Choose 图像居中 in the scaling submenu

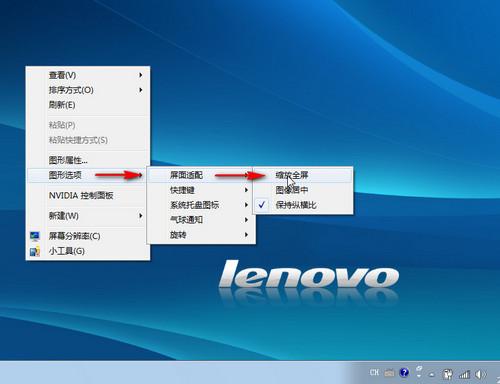point(303,190)
